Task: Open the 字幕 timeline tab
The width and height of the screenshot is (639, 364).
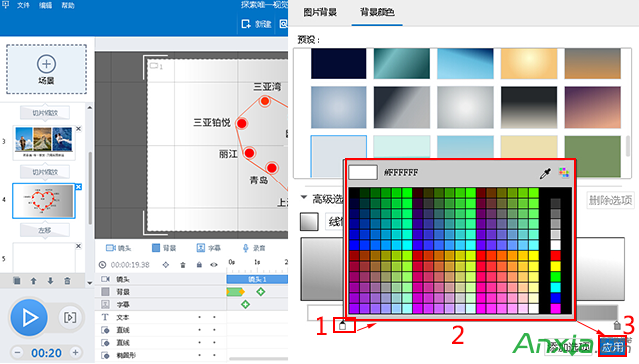Action: (x=209, y=248)
